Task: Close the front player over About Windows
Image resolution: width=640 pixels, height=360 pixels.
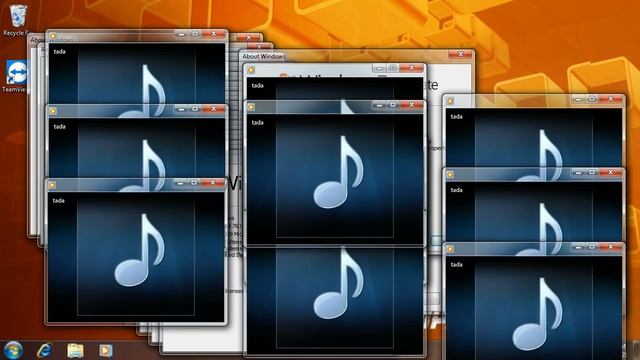Action: 412,106
